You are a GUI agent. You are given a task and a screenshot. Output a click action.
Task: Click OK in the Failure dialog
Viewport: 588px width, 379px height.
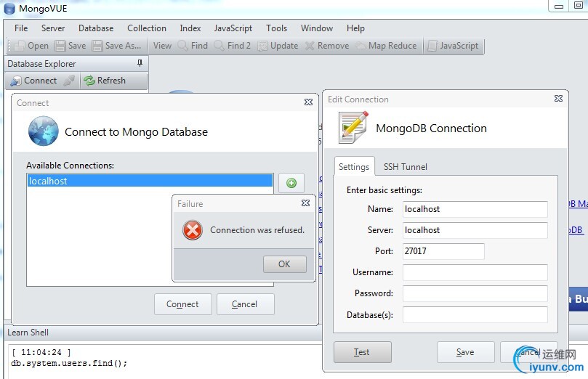pyautogui.click(x=285, y=264)
